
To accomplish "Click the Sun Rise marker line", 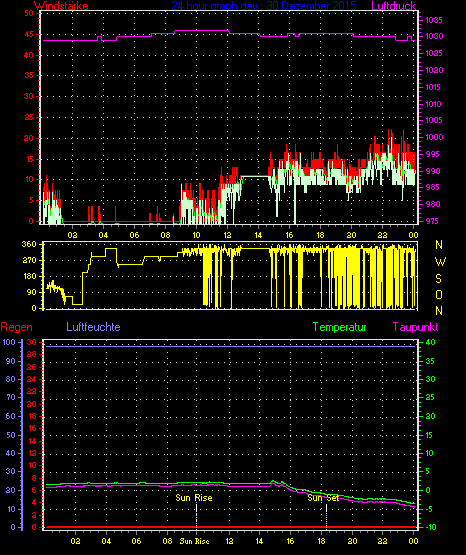I will click(x=196, y=516).
